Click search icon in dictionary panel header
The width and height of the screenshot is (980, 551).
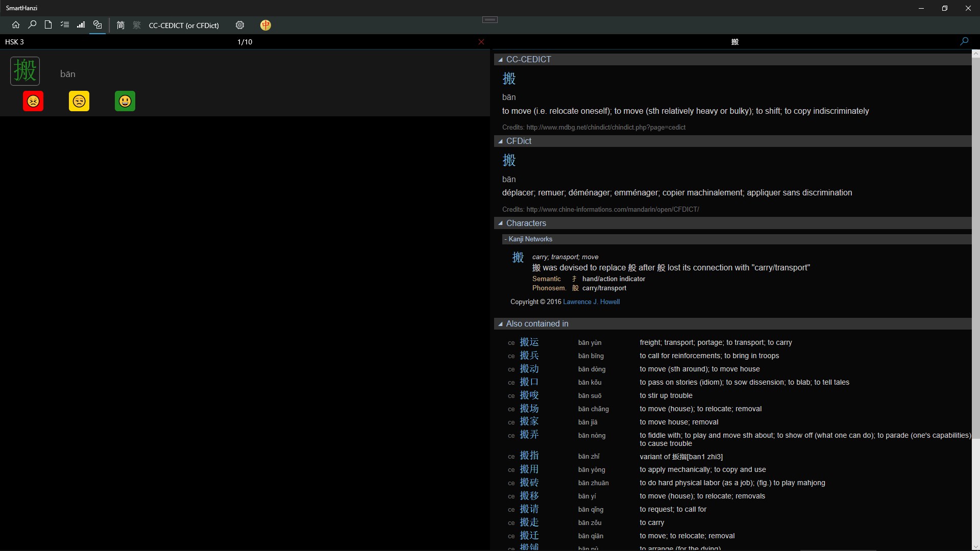pos(964,42)
